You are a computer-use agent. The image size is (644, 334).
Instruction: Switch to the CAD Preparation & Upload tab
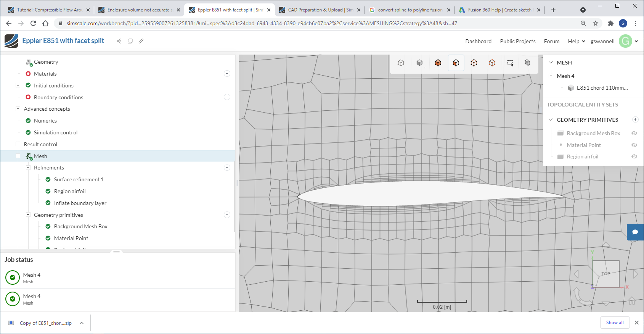[320, 10]
